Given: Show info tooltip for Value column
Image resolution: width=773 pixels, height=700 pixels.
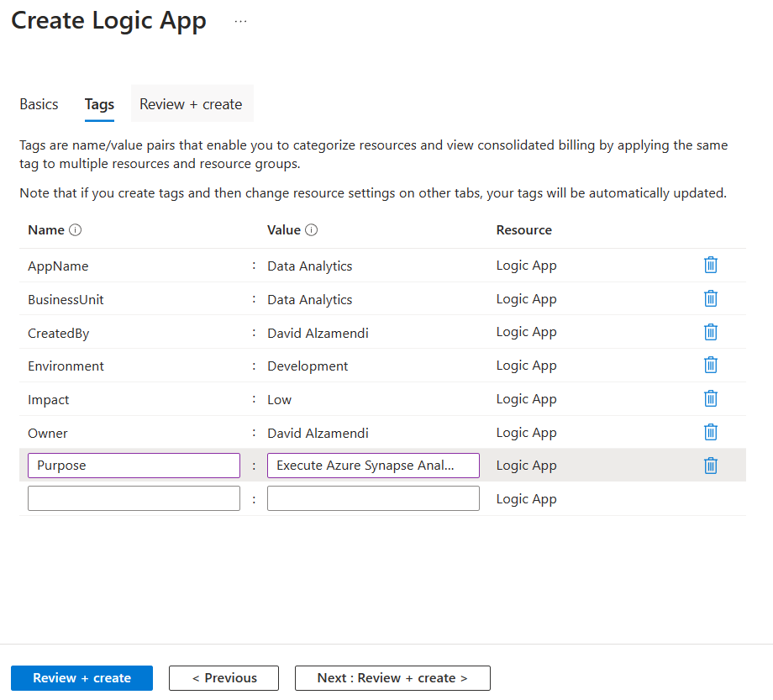Looking at the screenshot, I should click(312, 229).
